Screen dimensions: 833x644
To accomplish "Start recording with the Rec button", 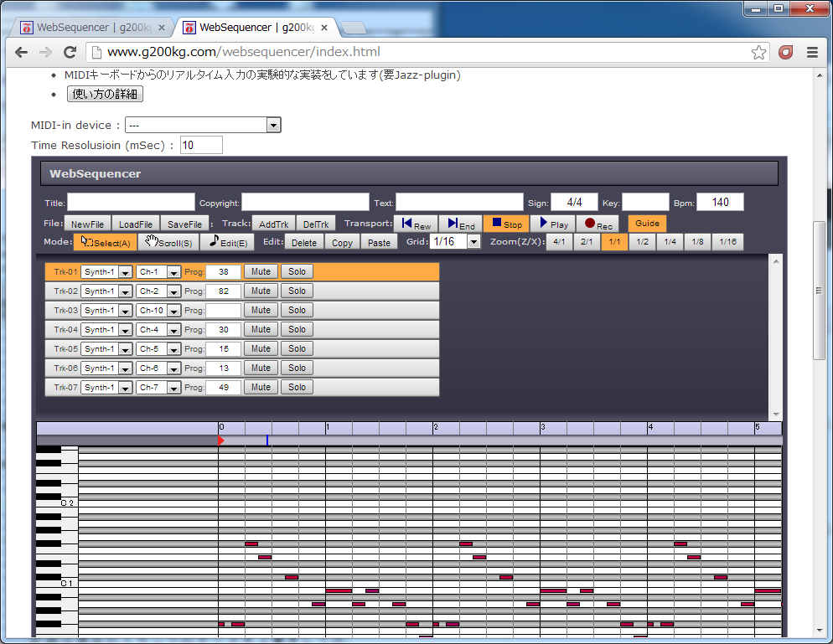I will 598,224.
